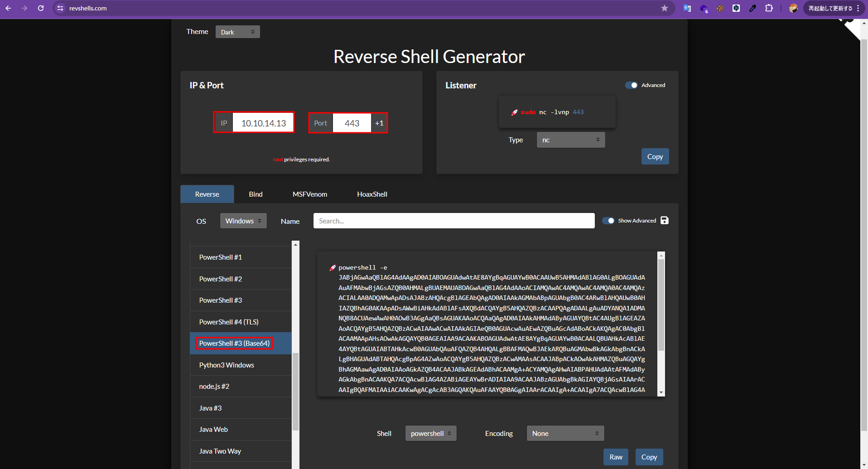868x469 pixels.
Task: Select Java Web payload
Action: (x=241, y=429)
